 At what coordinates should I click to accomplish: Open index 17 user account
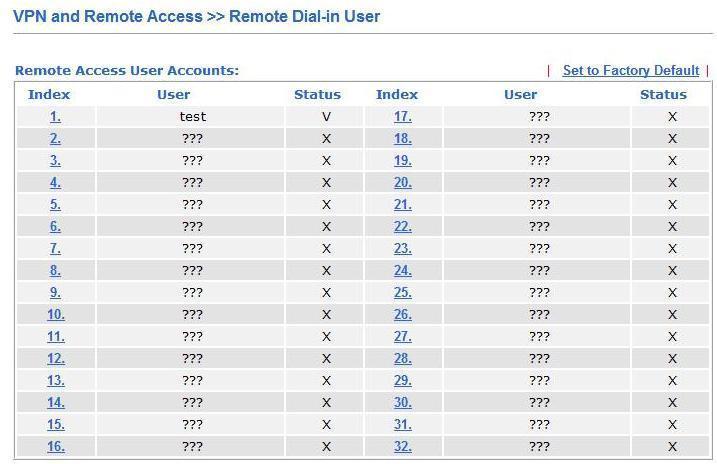tap(403, 117)
